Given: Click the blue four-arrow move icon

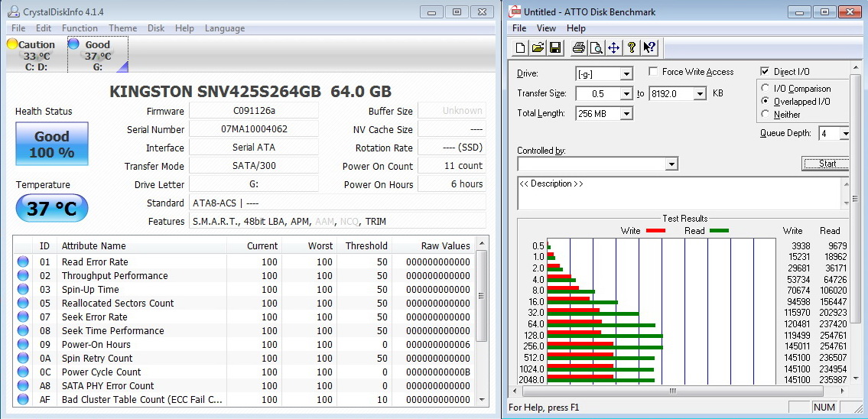Looking at the screenshot, I should (613, 48).
